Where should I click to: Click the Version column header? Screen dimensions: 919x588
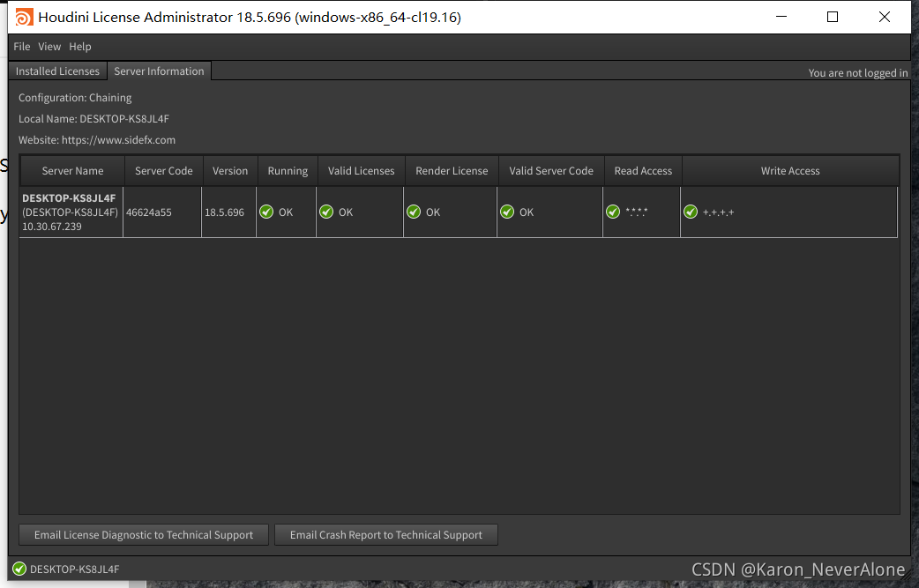click(229, 171)
